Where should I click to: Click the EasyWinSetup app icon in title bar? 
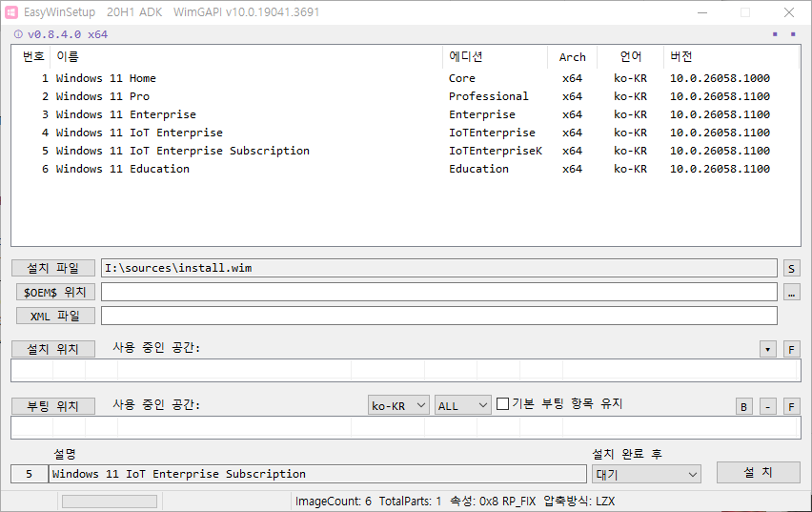click(x=11, y=12)
